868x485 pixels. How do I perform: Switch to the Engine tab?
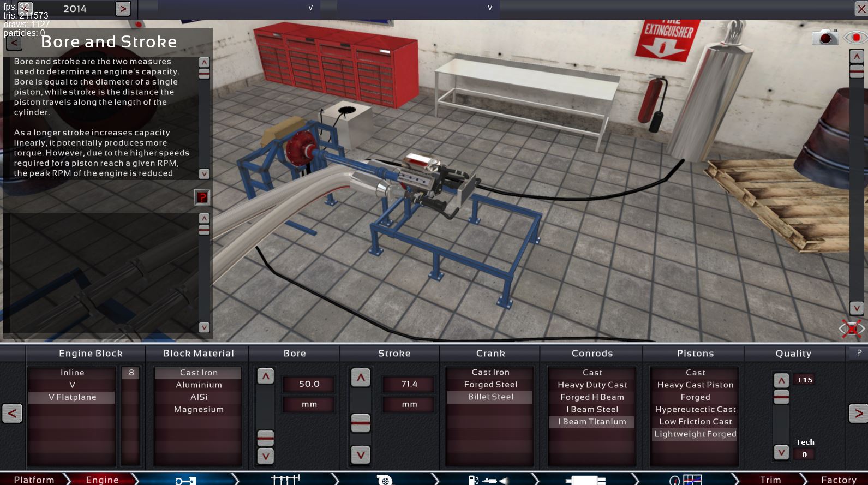coord(102,480)
